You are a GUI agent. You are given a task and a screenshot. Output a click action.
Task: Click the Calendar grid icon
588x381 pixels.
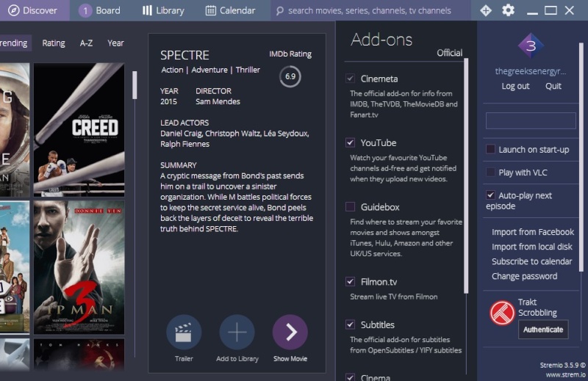(x=211, y=10)
